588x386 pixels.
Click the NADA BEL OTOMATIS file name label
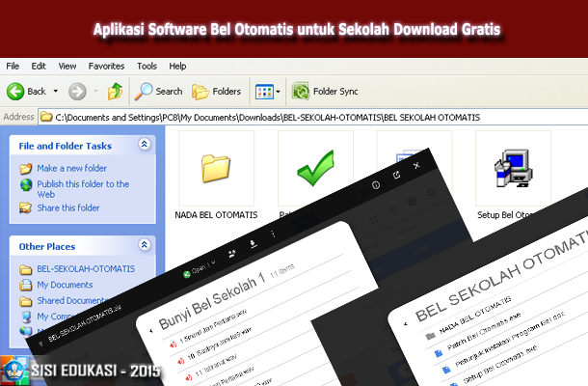coord(216,215)
